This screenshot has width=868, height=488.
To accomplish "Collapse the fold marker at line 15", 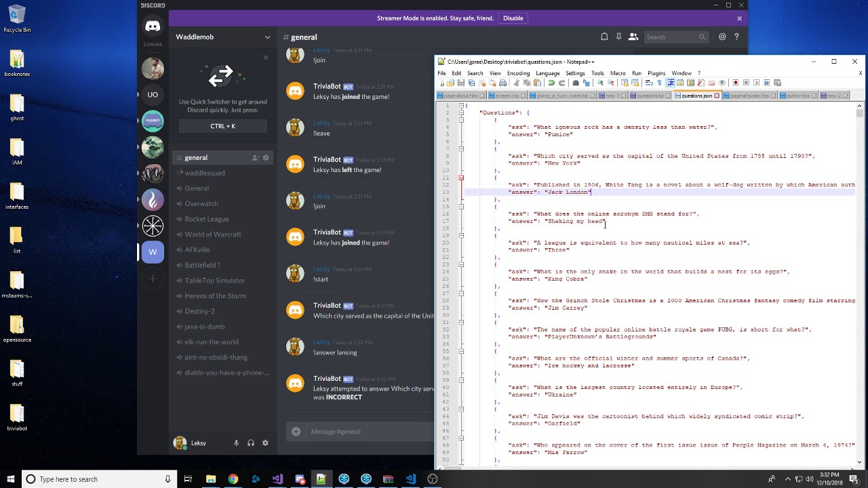I will (461, 206).
